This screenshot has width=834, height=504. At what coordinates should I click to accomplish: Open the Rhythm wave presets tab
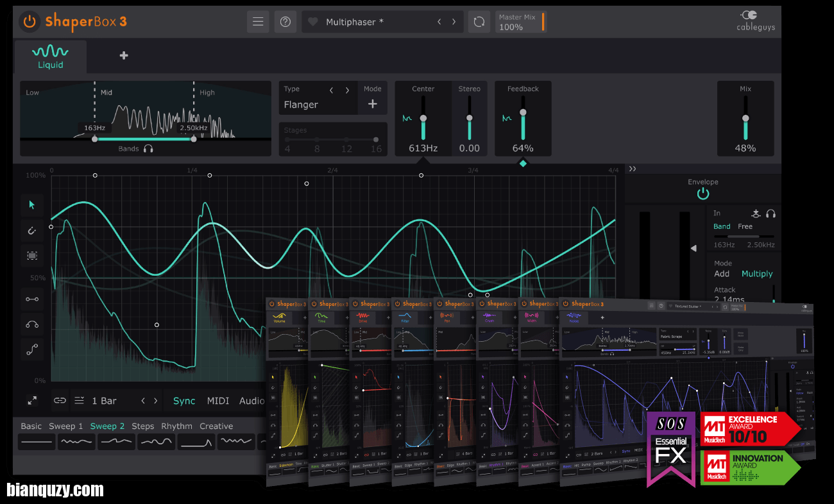[x=177, y=426]
